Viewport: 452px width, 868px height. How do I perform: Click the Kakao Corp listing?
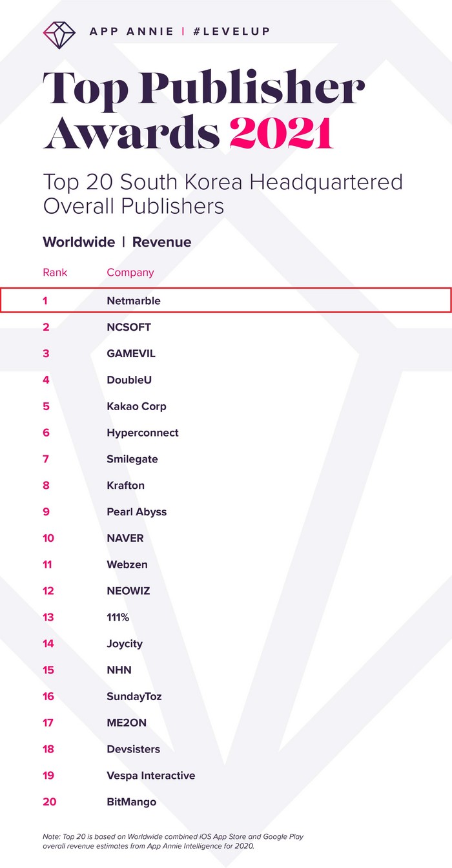[x=136, y=406]
